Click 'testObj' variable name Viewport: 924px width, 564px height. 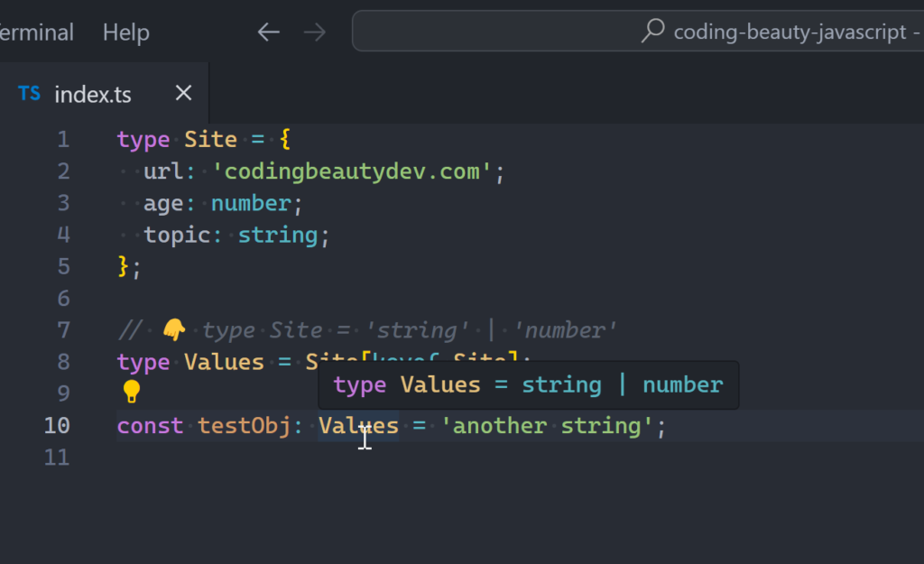click(x=244, y=426)
